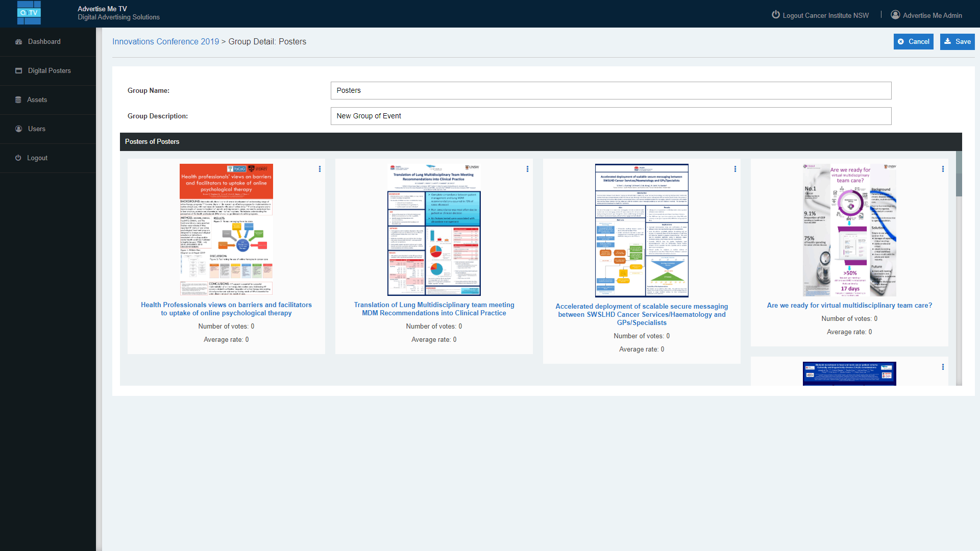Open the three-dot menu on the SWSLHD messaging poster

[x=735, y=169]
